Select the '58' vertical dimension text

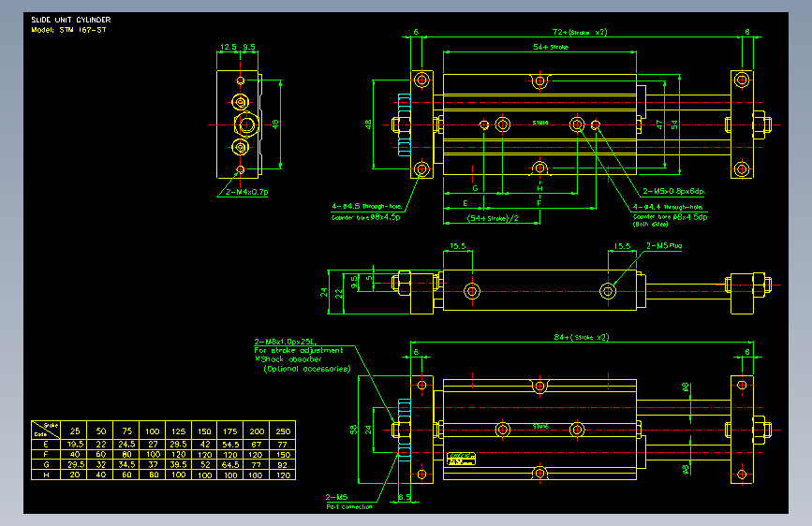click(x=354, y=430)
